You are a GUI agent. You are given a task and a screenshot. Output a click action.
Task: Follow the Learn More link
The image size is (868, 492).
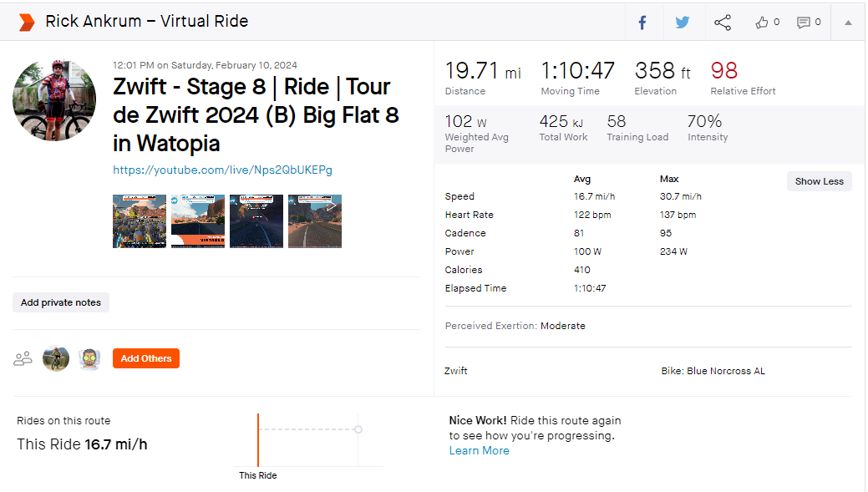(480, 450)
